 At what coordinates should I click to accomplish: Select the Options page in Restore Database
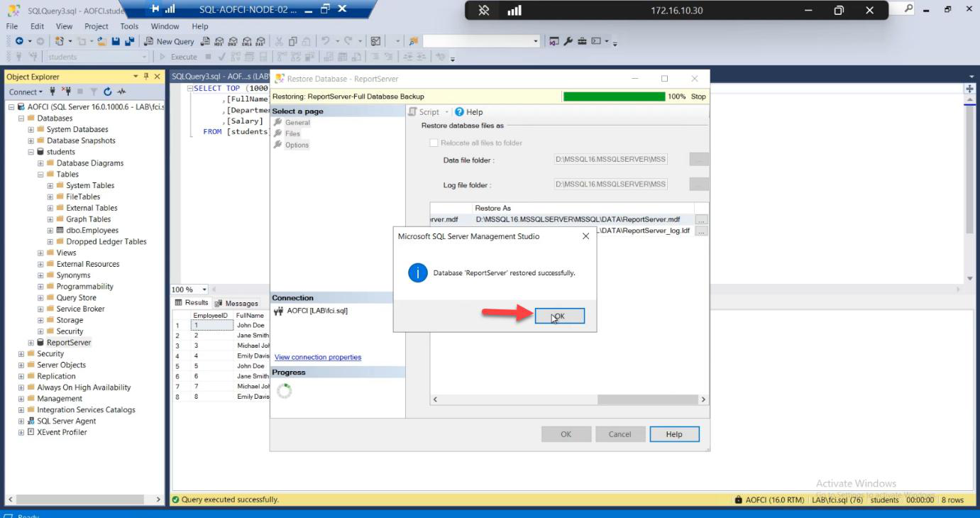click(x=297, y=145)
